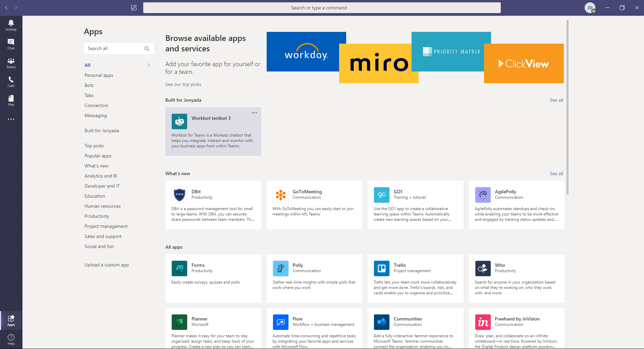Open the Trello app icon
The width and height of the screenshot is (644, 349).
point(381,268)
